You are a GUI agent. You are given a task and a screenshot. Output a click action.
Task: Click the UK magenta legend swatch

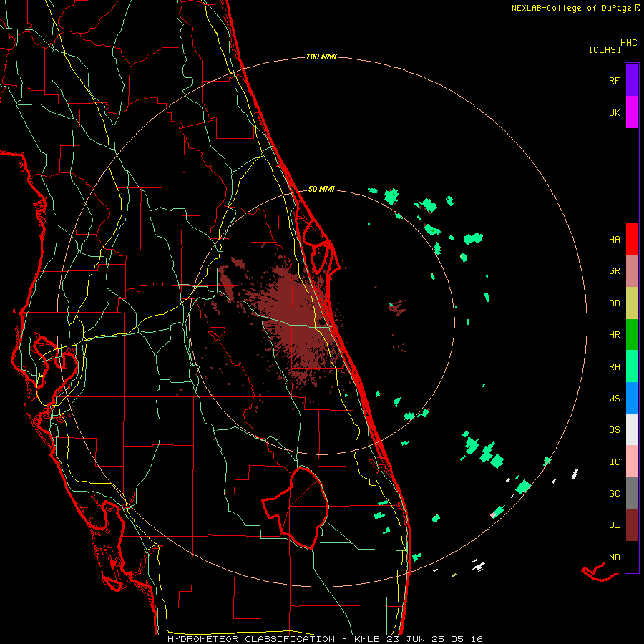click(632, 112)
